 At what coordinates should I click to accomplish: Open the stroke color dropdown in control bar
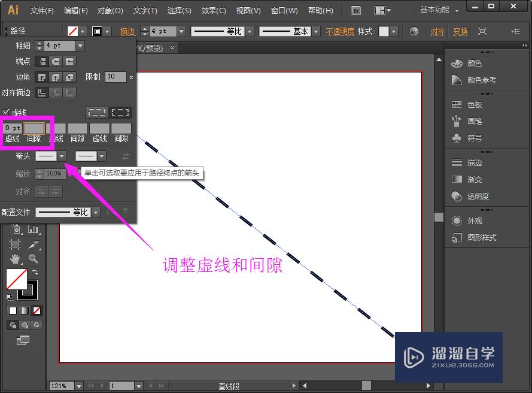click(x=107, y=32)
